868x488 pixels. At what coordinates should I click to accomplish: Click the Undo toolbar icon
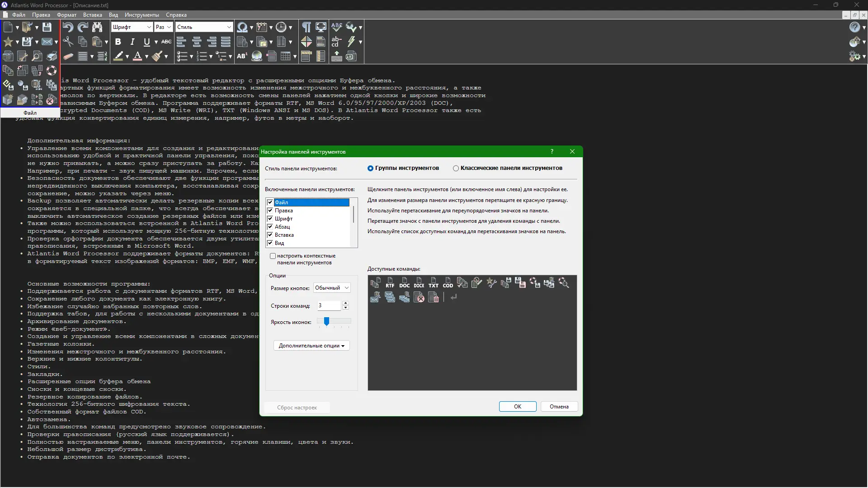[68, 27]
